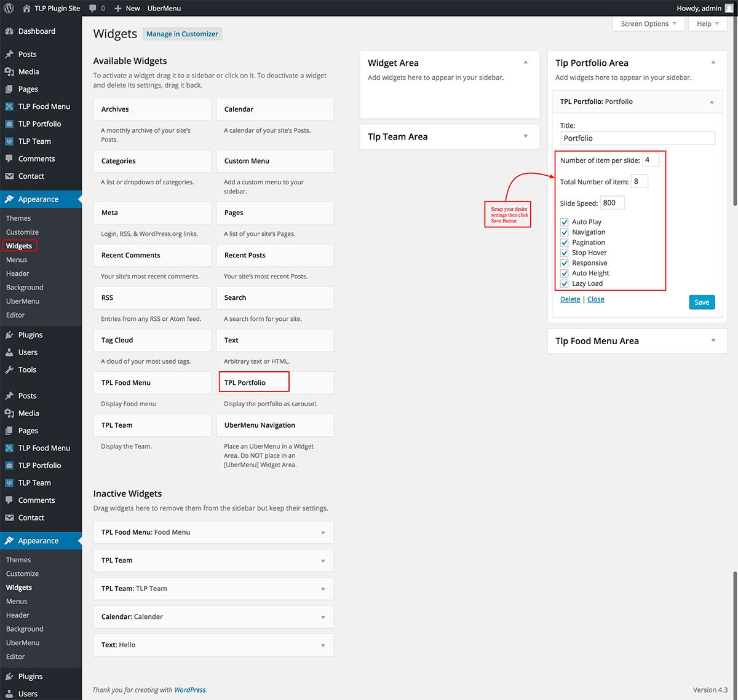Viewport: 738px width, 700px height.
Task: Open the Howdy, admin account menu
Action: point(705,9)
